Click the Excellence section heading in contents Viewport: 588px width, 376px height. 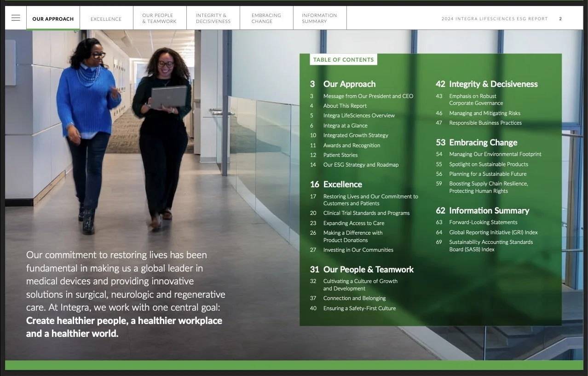(336, 185)
